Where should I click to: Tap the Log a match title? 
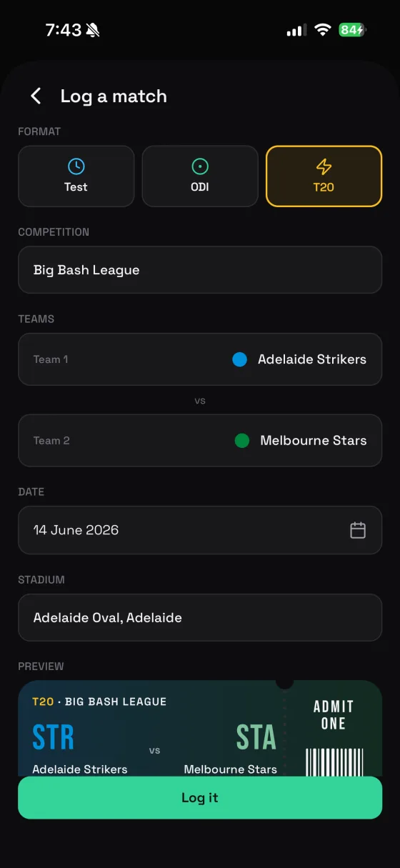(114, 96)
